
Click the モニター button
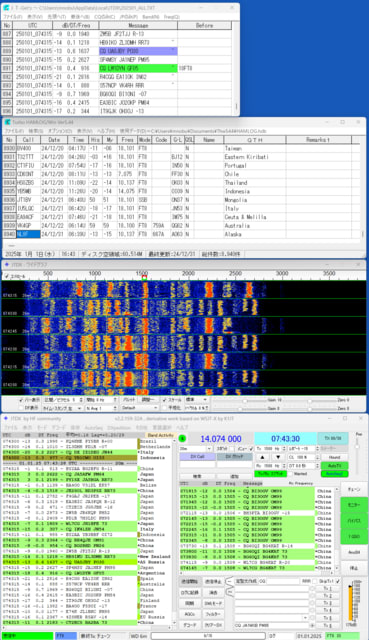pyautogui.click(x=354, y=505)
